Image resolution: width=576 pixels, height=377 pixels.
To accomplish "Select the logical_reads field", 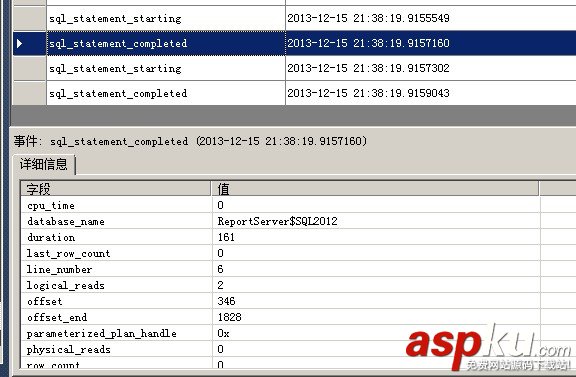I will [65, 286].
